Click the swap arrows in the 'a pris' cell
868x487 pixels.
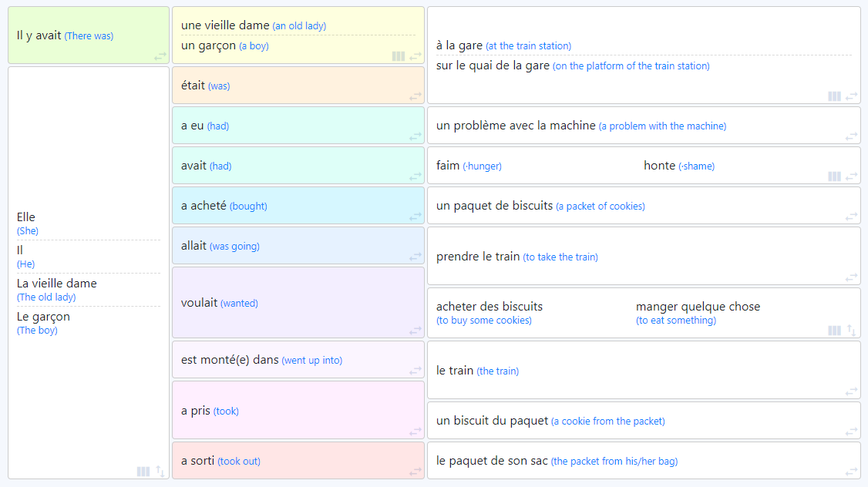pyautogui.click(x=415, y=432)
